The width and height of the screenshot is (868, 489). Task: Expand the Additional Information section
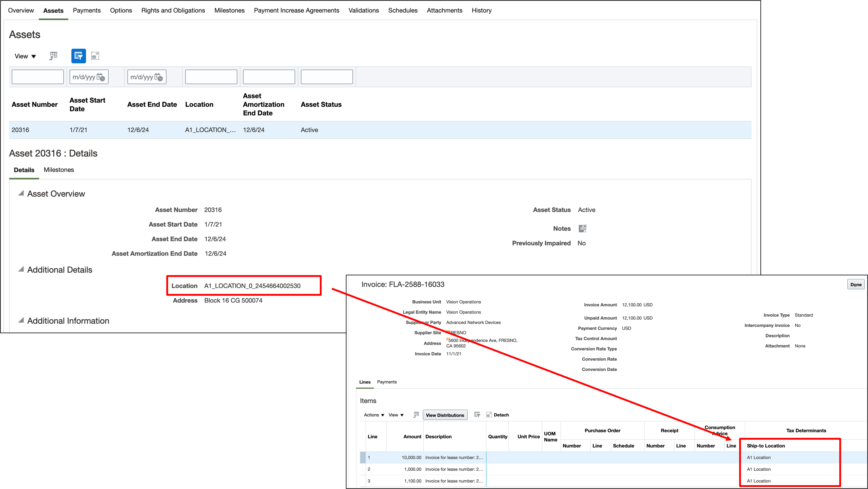[x=21, y=320]
